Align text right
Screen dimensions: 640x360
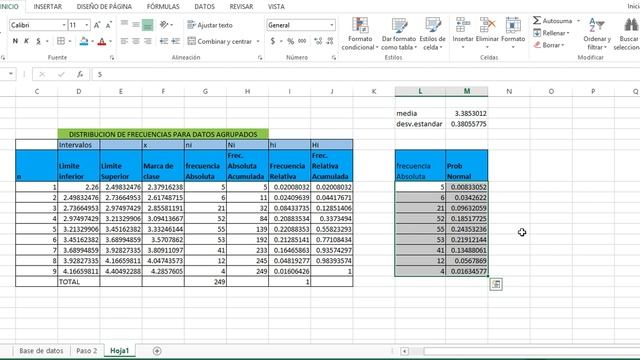(x=147, y=41)
